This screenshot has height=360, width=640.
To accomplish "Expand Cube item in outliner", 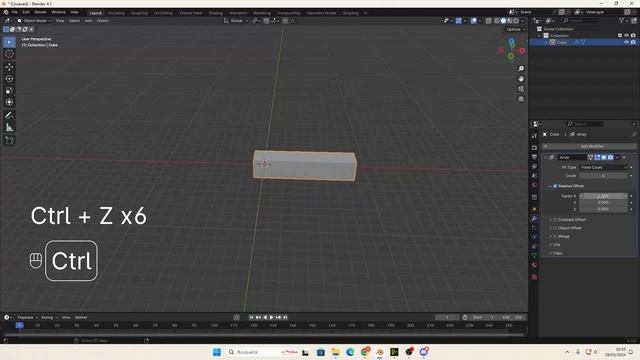I will click(546, 42).
